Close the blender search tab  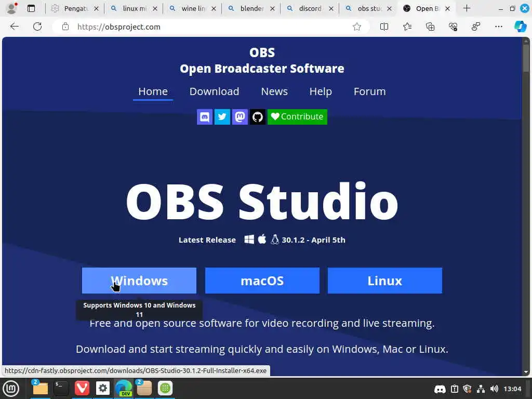coord(272,9)
